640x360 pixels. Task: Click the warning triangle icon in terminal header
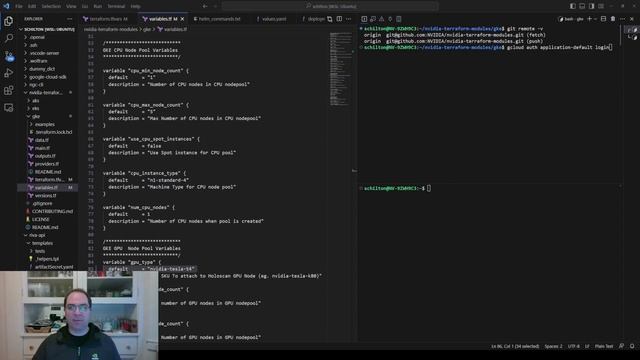[x=382, y=19]
